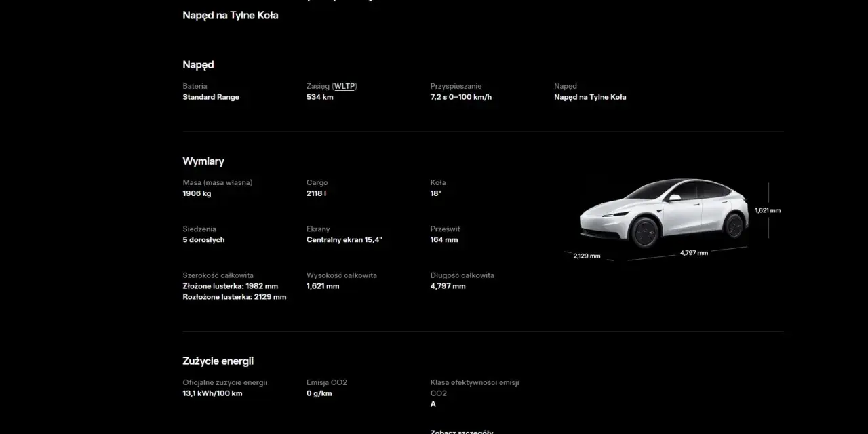Select the 'Przyspieszanie' label

pyautogui.click(x=456, y=86)
